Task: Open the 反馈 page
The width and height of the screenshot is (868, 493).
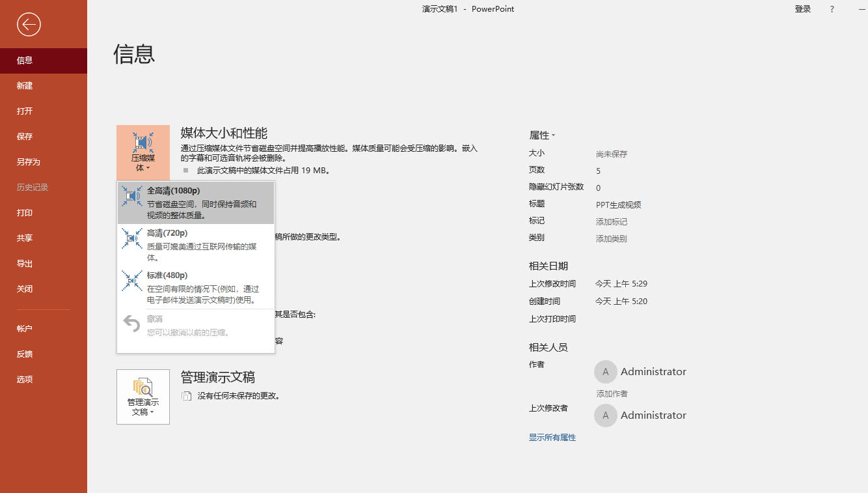Action: [44, 354]
